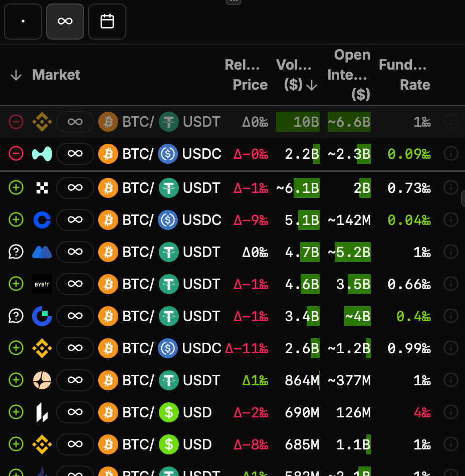The image size is (465, 476).
Task: Click the Binance logo on the 10B row
Action: pos(42,122)
